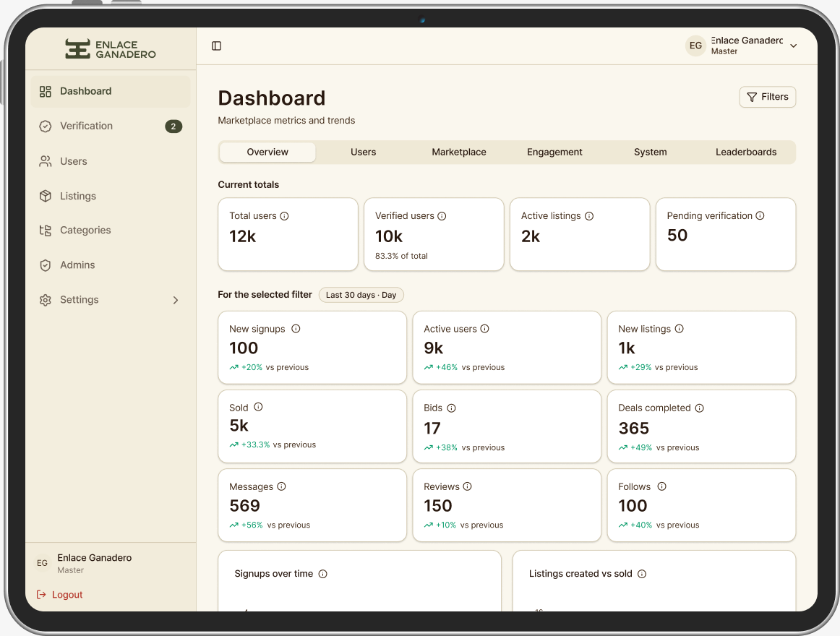Click the Admins shield icon
Viewport: 840px width, 636px height.
pos(46,265)
